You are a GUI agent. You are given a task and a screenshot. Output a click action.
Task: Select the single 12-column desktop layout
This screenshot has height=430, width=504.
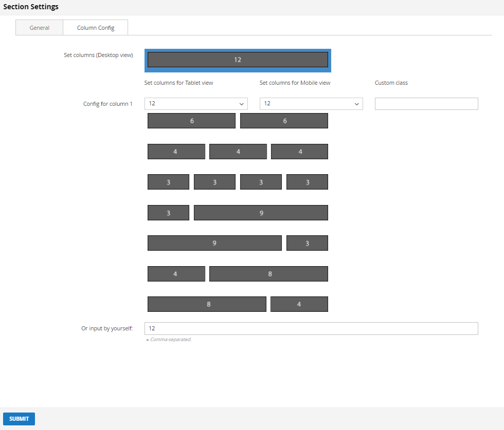(x=238, y=60)
